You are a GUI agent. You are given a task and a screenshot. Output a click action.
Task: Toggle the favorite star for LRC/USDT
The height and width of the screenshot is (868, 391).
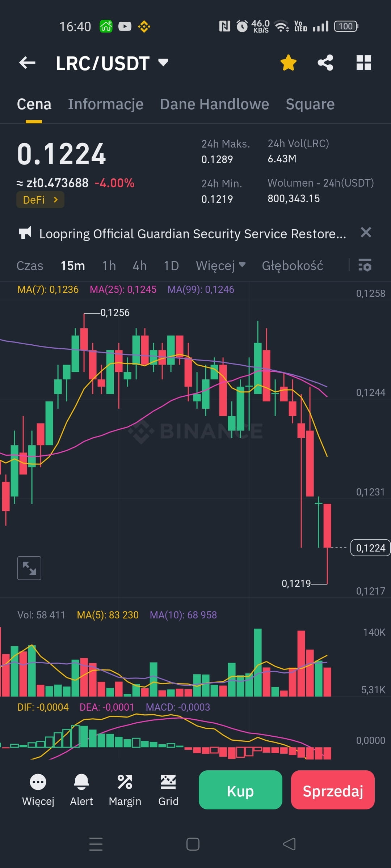pos(288,63)
